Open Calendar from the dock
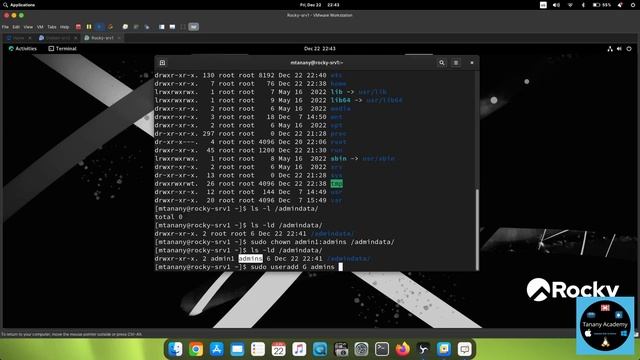Viewport: 640px width, 360px height. [x=278, y=349]
